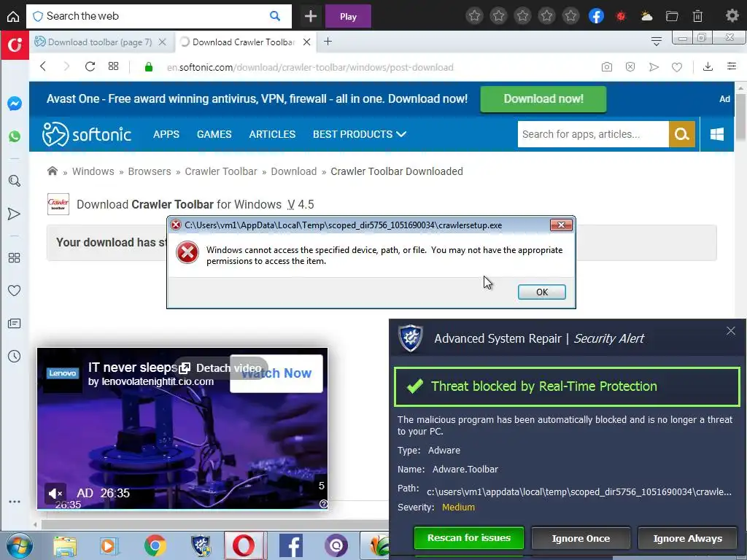This screenshot has height=560, width=747.
Task: Click the green Download now! ad button
Action: (543, 99)
